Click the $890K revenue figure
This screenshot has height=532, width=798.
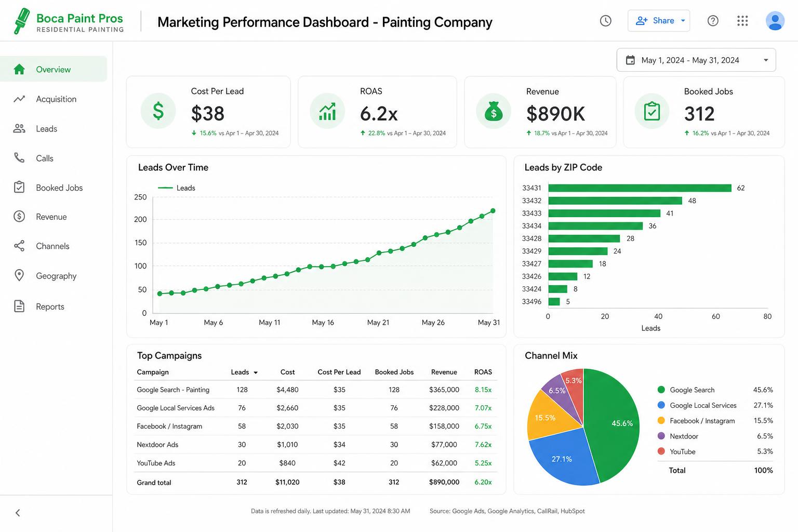click(555, 114)
